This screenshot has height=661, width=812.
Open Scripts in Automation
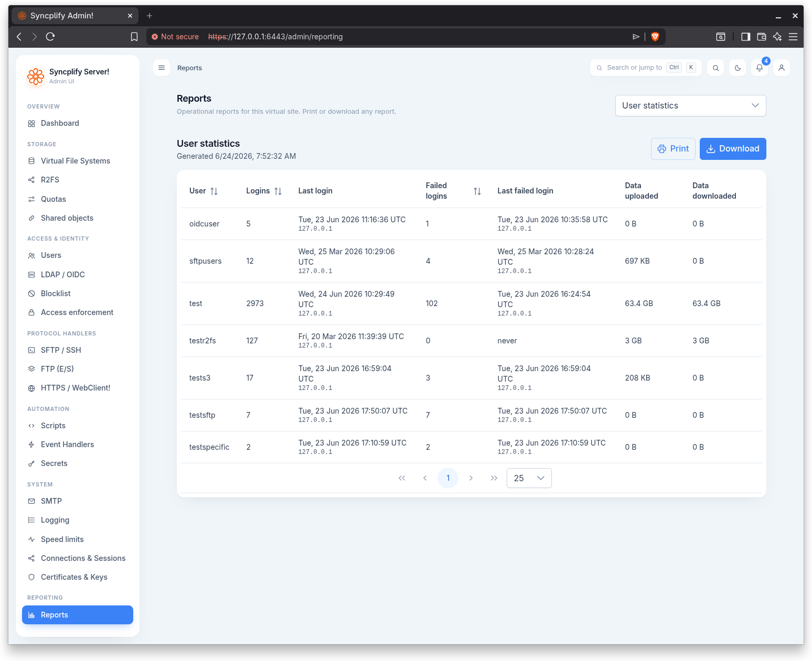point(78,426)
